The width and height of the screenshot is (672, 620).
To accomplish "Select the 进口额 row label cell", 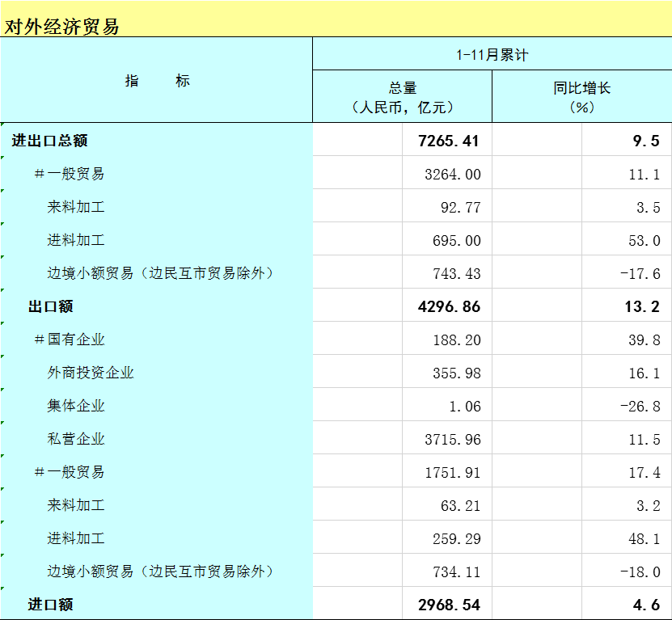I will [x=51, y=605].
